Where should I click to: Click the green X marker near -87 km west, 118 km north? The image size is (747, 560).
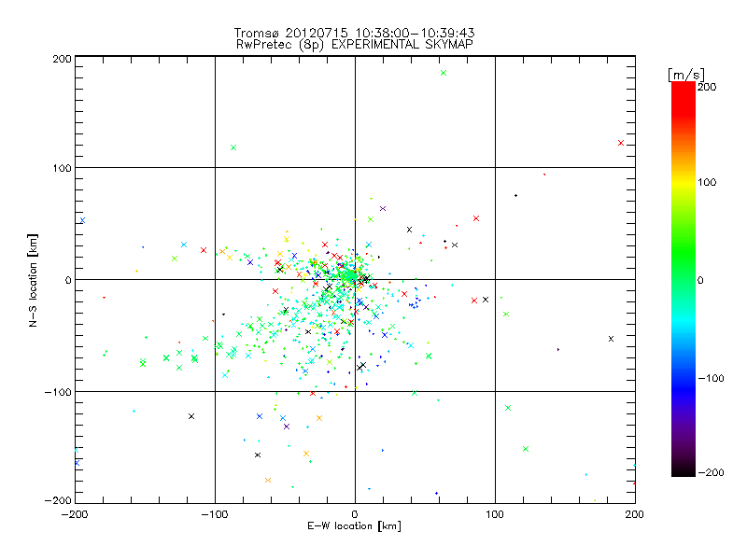[233, 147]
